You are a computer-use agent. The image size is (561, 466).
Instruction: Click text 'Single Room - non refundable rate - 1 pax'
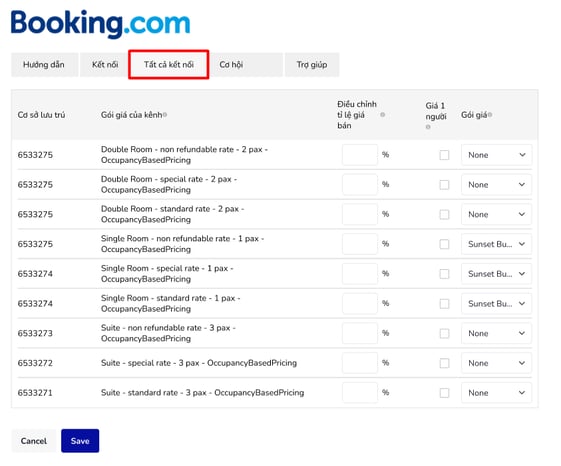180,239
